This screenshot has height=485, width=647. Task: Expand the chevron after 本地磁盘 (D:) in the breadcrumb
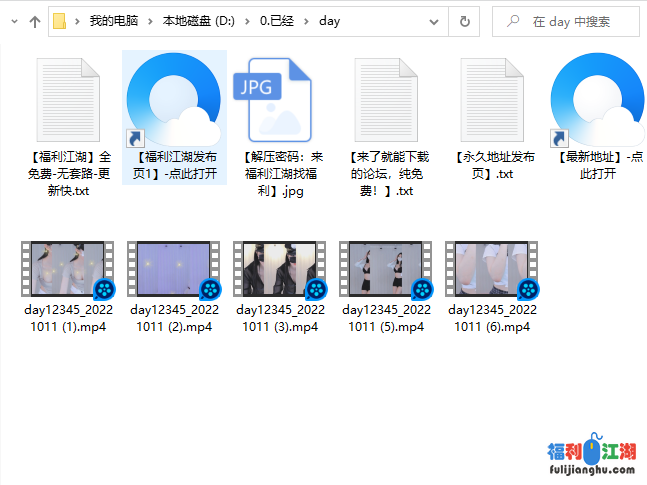[x=245, y=21]
